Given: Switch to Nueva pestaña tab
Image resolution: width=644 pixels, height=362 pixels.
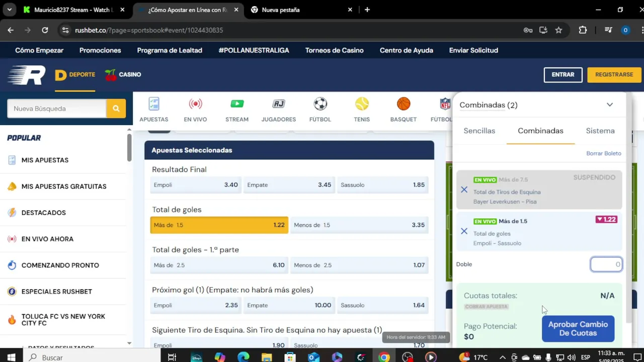Looking at the screenshot, I should [302, 10].
